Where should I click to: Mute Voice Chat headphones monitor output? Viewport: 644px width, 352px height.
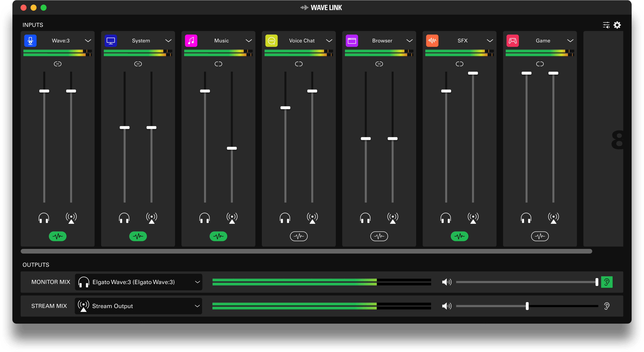(x=285, y=218)
